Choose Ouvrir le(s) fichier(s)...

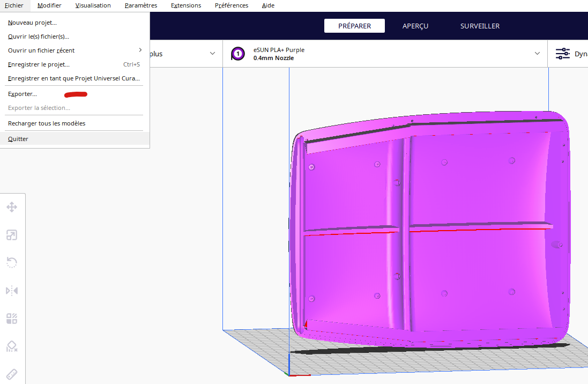tap(75, 36)
